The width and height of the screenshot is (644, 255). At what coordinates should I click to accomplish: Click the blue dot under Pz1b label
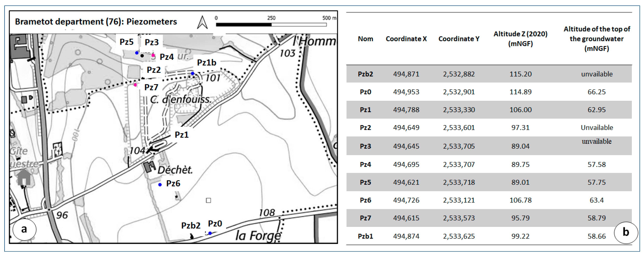click(193, 73)
